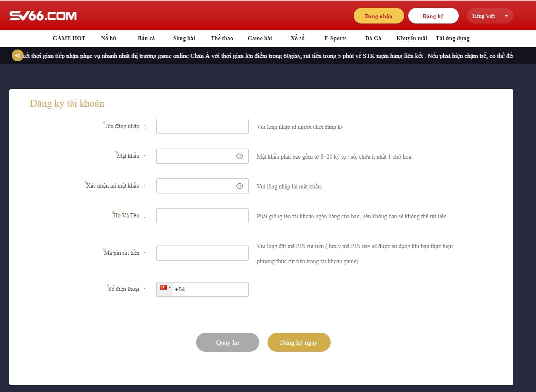Screen dimensions: 536x392
Task: Click the Tên đăng nhập input field
Action: (x=202, y=126)
